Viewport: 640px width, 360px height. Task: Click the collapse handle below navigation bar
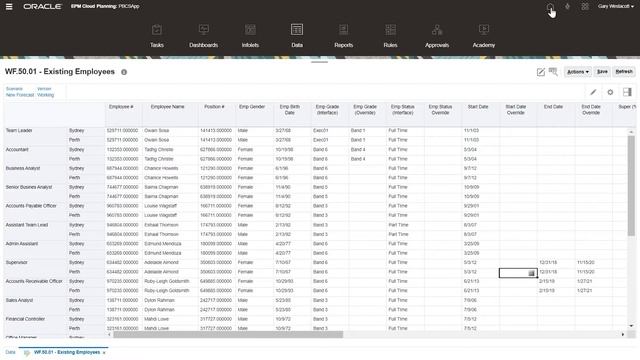click(x=319, y=62)
